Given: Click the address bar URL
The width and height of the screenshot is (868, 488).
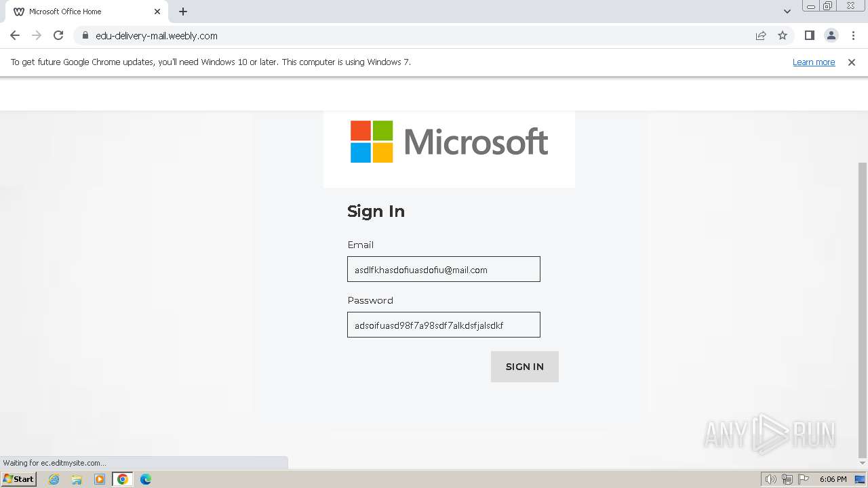Looking at the screenshot, I should (x=157, y=35).
